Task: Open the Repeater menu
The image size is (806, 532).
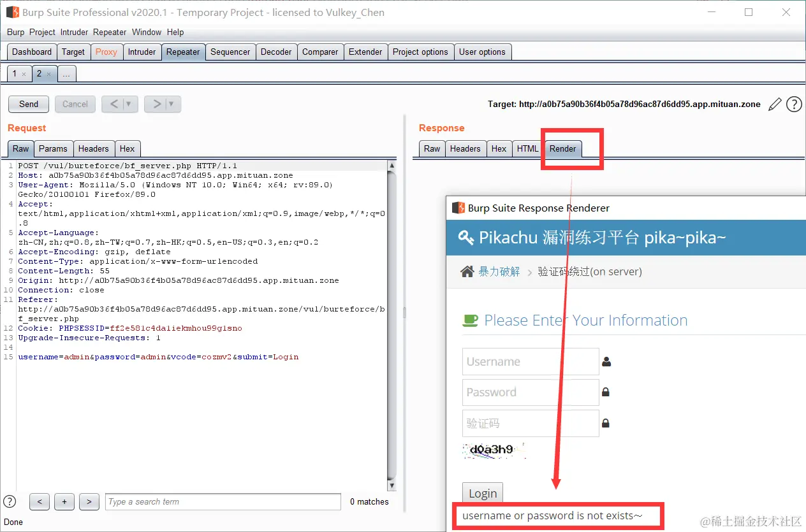Action: coord(110,32)
